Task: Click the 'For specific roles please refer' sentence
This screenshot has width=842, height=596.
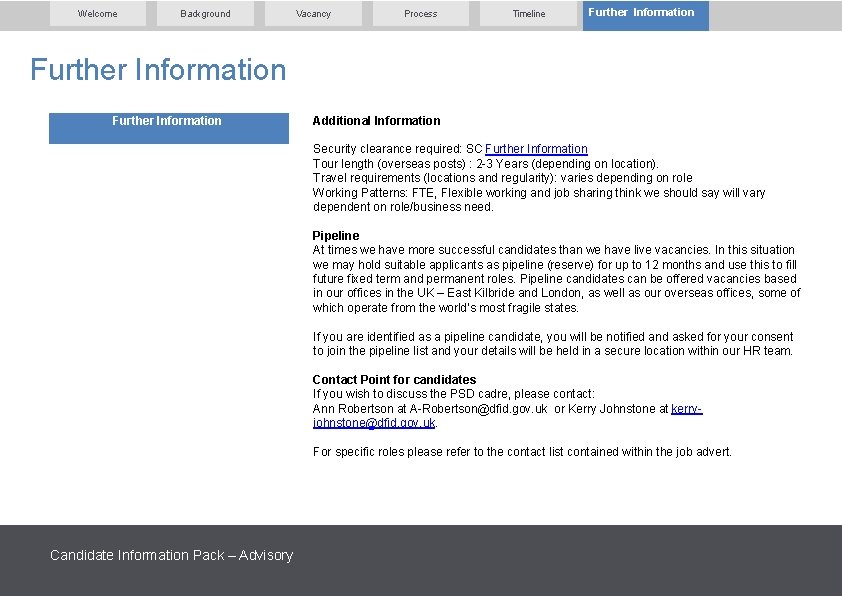Action: [522, 452]
